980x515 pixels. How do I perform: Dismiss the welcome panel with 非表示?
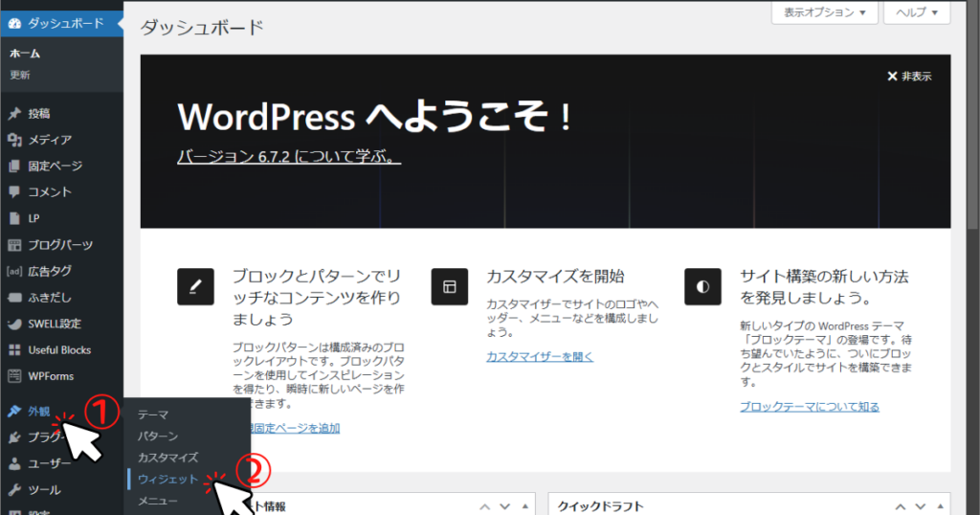tap(909, 77)
